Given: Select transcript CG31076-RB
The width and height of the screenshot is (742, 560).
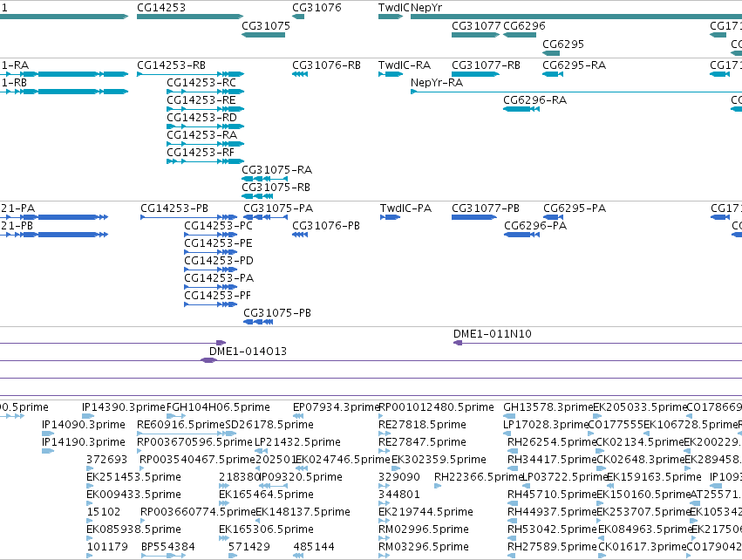Looking at the screenshot, I should pos(326,65).
